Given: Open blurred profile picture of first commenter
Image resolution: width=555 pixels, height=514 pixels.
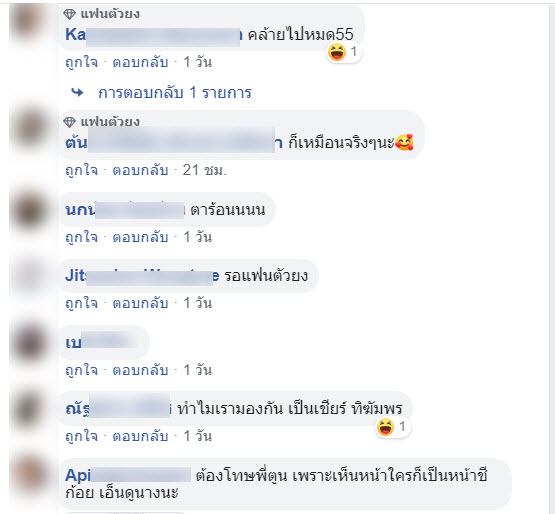Looking at the screenshot, I should click(x=30, y=21).
